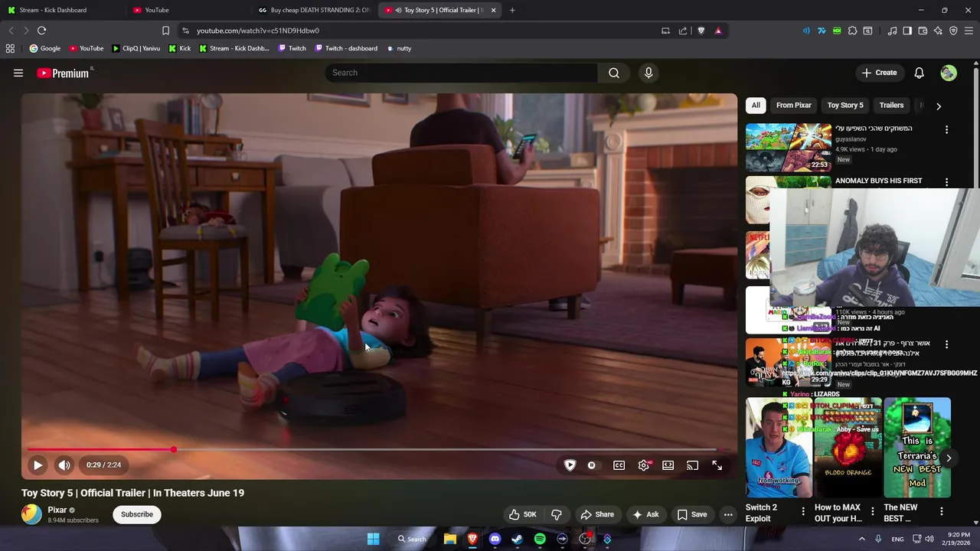Select the All filter chip
The image size is (980, 551).
tap(756, 106)
